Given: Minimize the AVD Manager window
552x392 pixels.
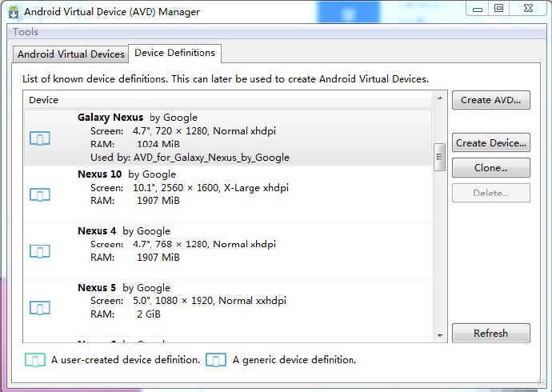Looking at the screenshot, I should tap(478, 9).
